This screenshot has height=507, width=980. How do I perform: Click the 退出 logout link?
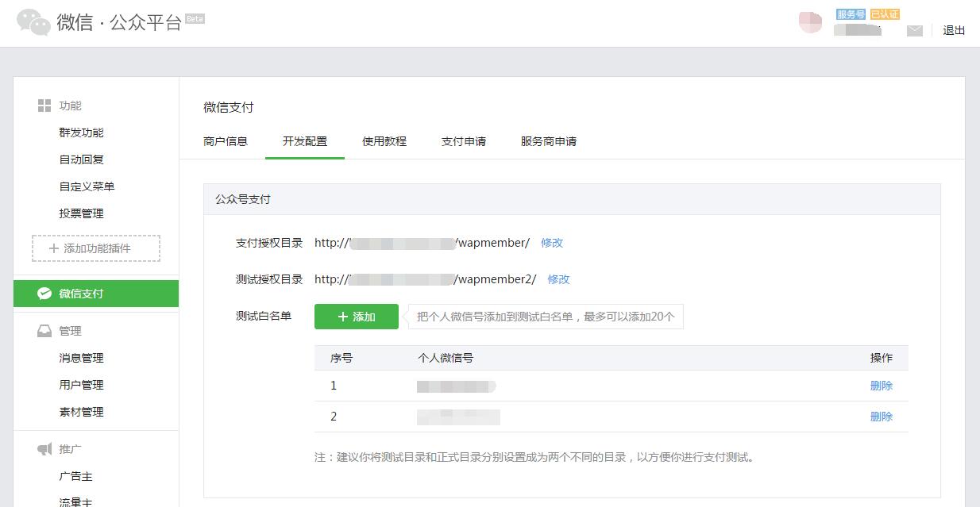(954, 30)
